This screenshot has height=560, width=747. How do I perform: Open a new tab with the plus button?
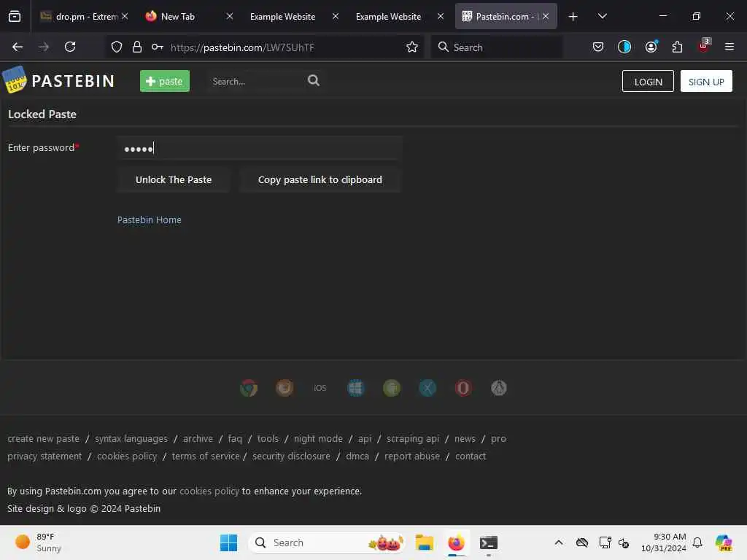click(573, 17)
